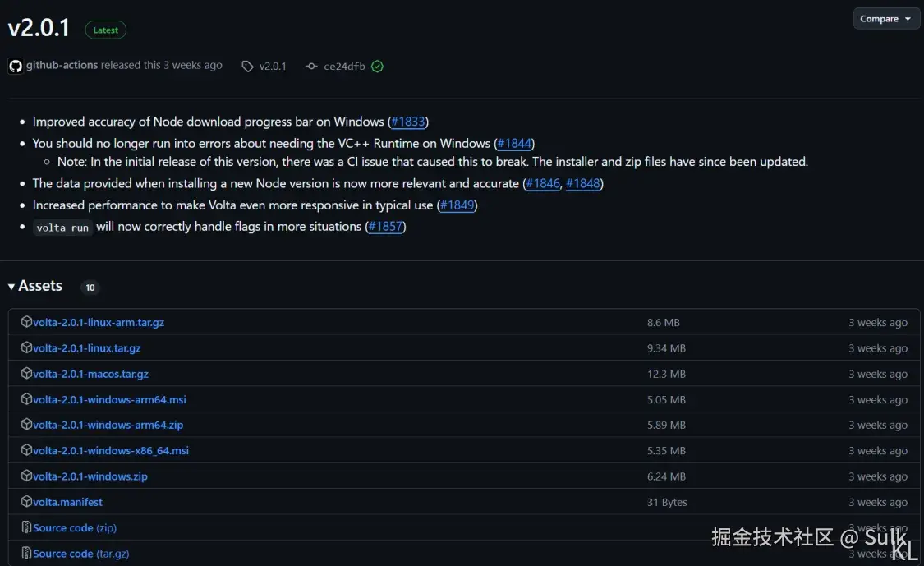Select the 12.3 MB size text
The width and height of the screenshot is (924, 566).
pos(666,374)
